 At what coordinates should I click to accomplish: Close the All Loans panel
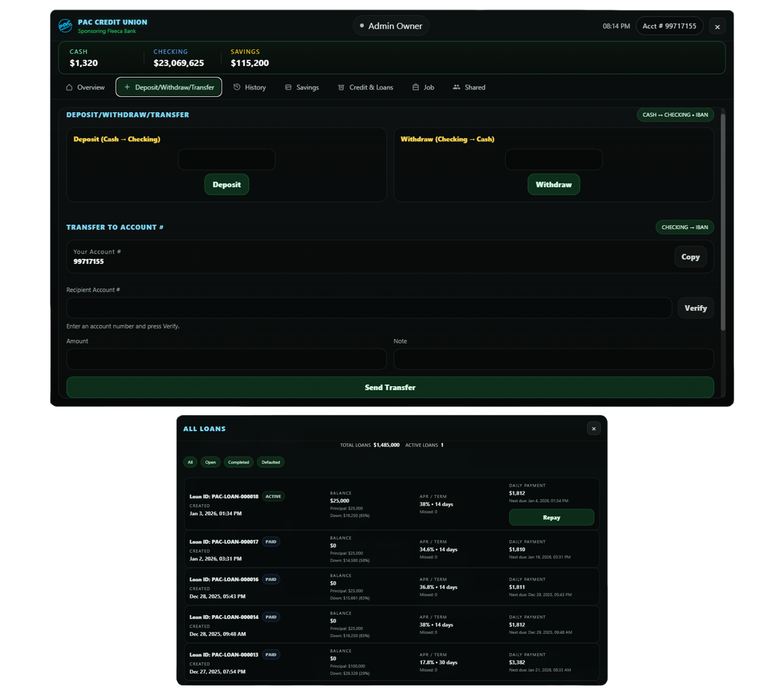593,429
